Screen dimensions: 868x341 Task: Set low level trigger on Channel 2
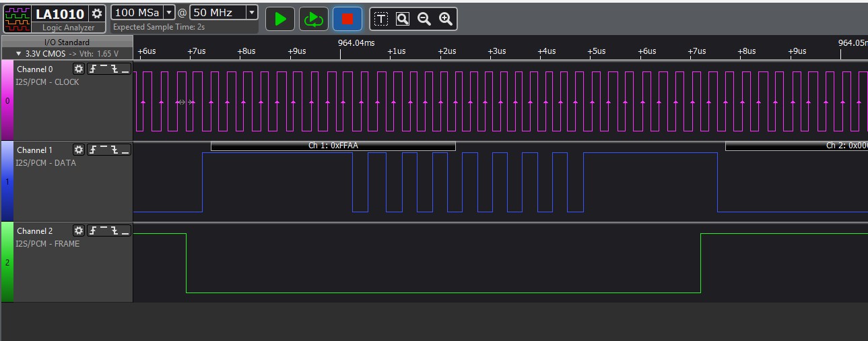tap(125, 230)
